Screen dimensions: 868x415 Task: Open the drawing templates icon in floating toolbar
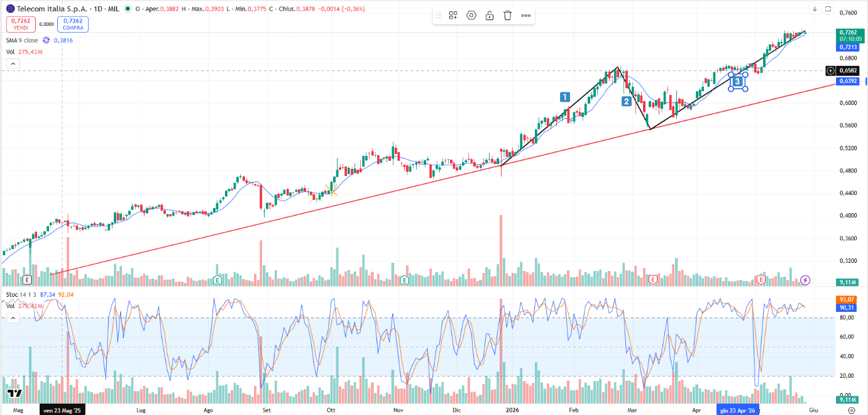click(x=453, y=16)
